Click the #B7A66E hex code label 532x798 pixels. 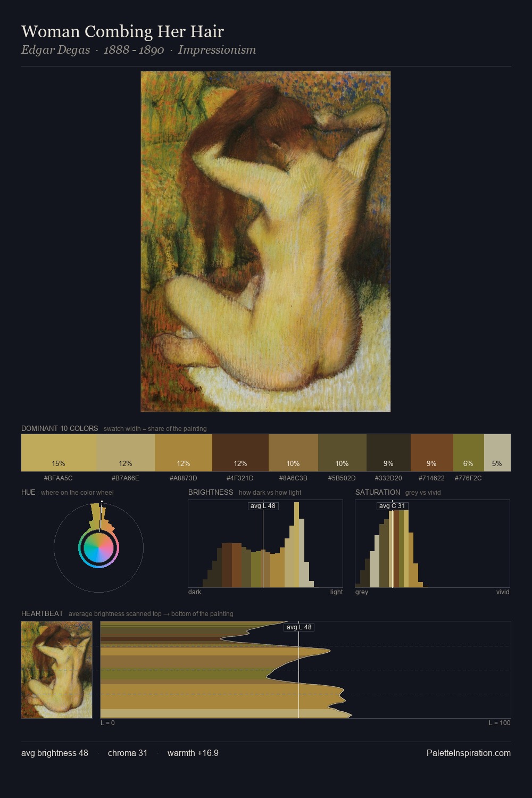[x=126, y=478]
